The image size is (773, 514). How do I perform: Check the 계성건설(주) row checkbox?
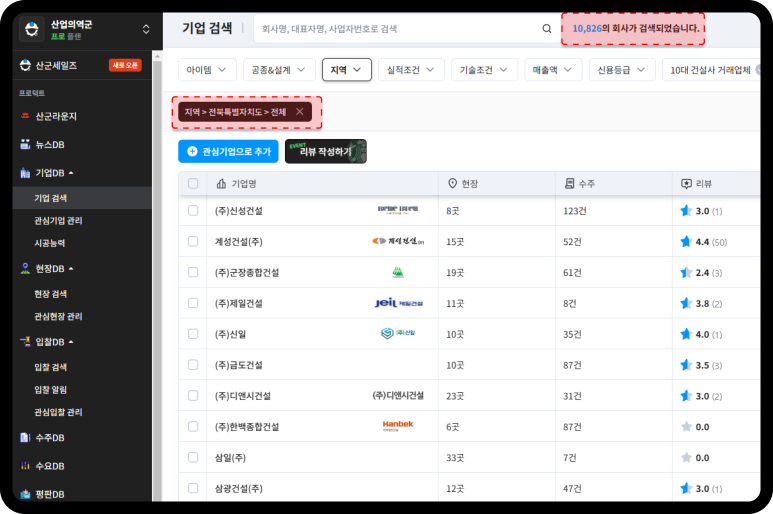pyautogui.click(x=193, y=241)
